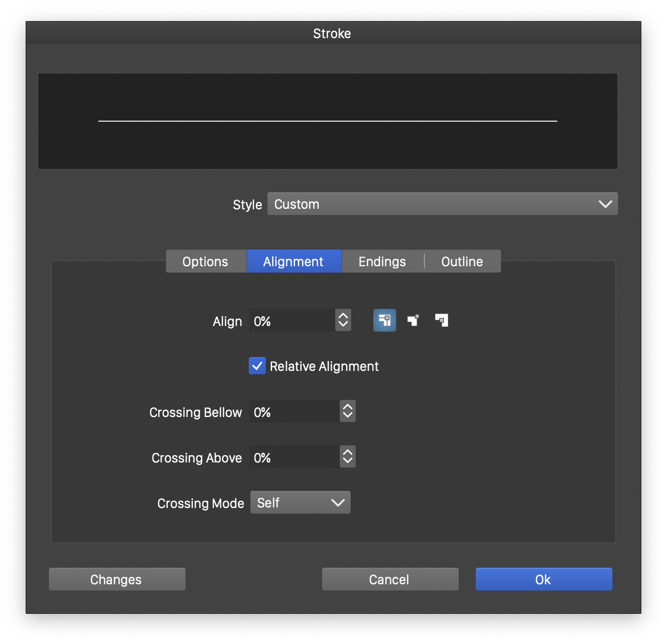
Task: Click the Changes button
Action: coord(117,579)
